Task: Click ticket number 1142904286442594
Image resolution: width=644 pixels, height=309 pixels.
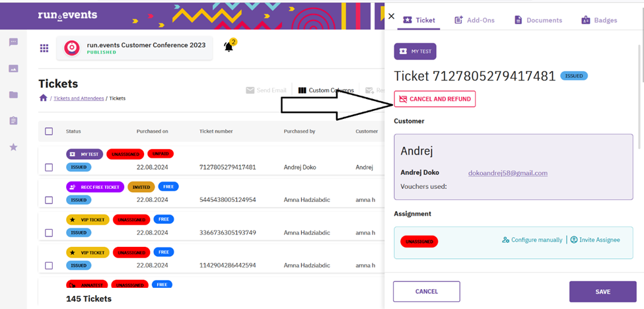Action: point(227,265)
